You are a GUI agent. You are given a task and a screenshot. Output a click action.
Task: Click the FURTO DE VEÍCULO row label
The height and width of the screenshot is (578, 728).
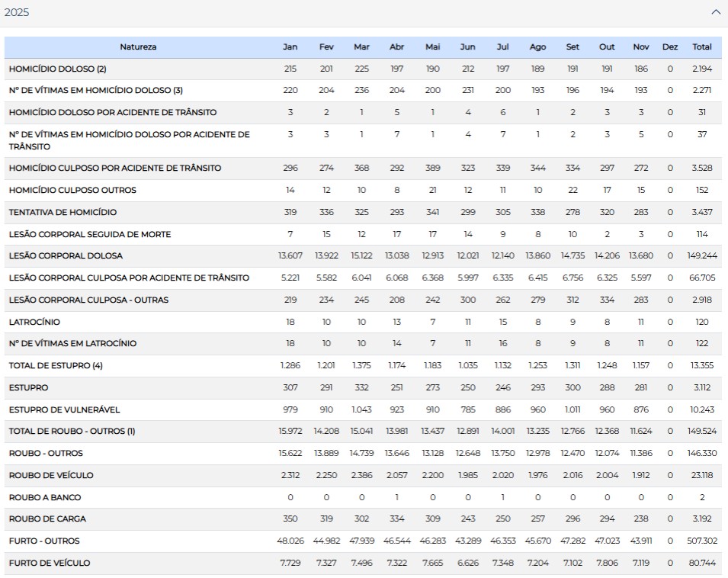(50, 564)
